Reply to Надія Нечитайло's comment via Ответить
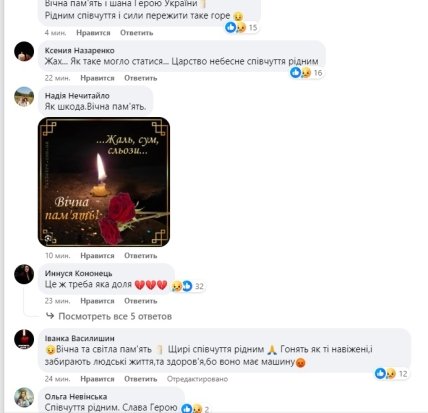 click(x=141, y=256)
